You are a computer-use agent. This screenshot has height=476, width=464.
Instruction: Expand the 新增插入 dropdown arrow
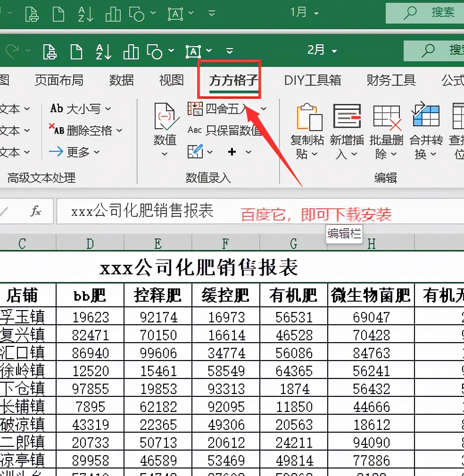(x=354, y=155)
